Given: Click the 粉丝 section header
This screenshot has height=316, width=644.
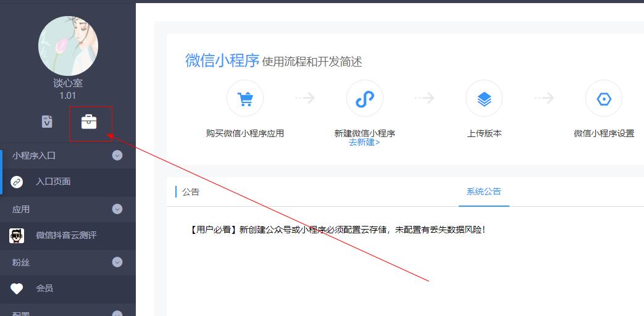Looking at the screenshot, I should (68, 262).
